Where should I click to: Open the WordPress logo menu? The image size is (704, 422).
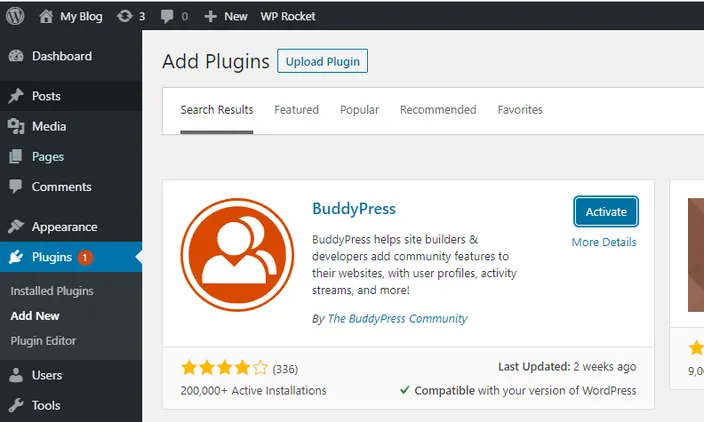pyautogui.click(x=15, y=16)
